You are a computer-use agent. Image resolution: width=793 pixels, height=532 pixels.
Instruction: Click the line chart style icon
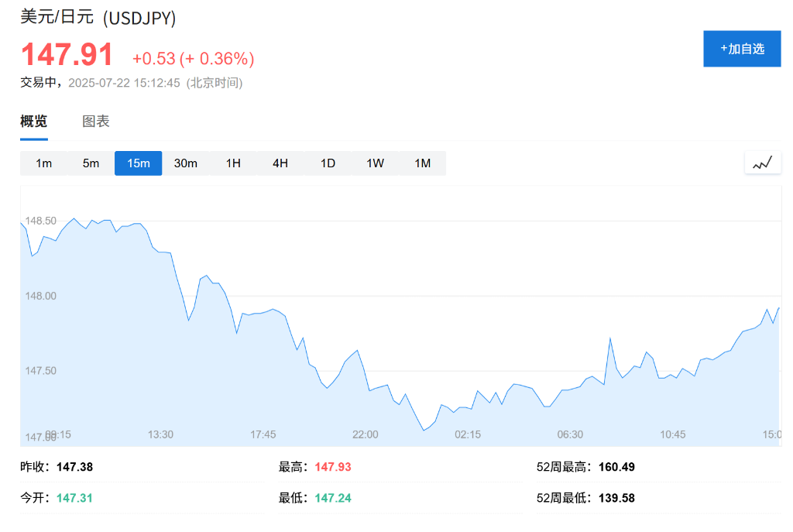pos(763,163)
